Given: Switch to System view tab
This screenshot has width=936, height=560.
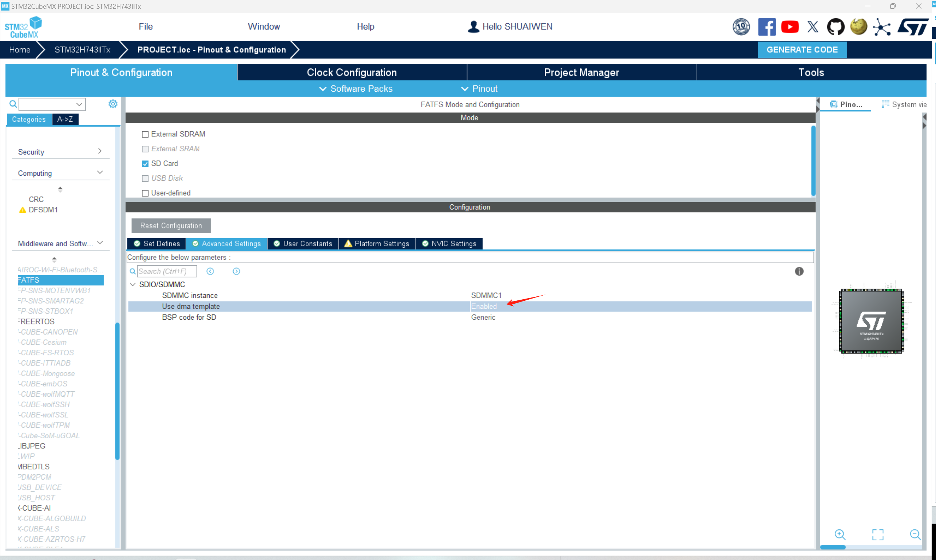Looking at the screenshot, I should coord(904,104).
